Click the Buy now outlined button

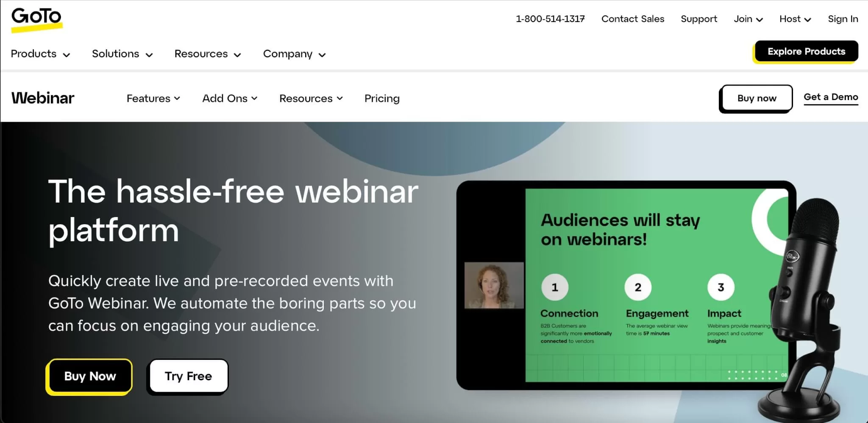(757, 98)
